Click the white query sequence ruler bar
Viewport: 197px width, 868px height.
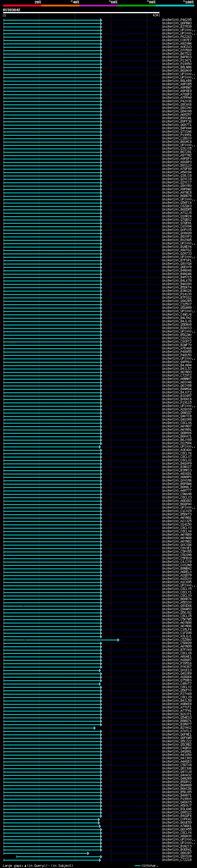(x=81, y=13)
